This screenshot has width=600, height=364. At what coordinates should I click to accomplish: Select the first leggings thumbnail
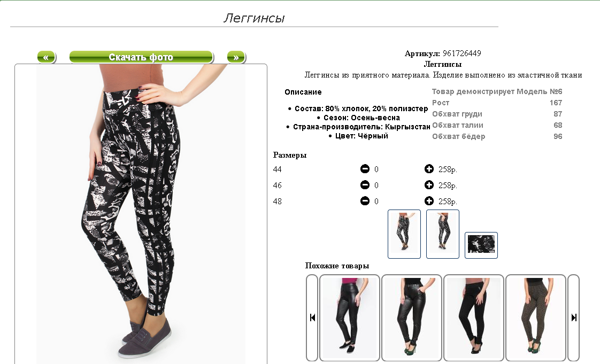404,234
